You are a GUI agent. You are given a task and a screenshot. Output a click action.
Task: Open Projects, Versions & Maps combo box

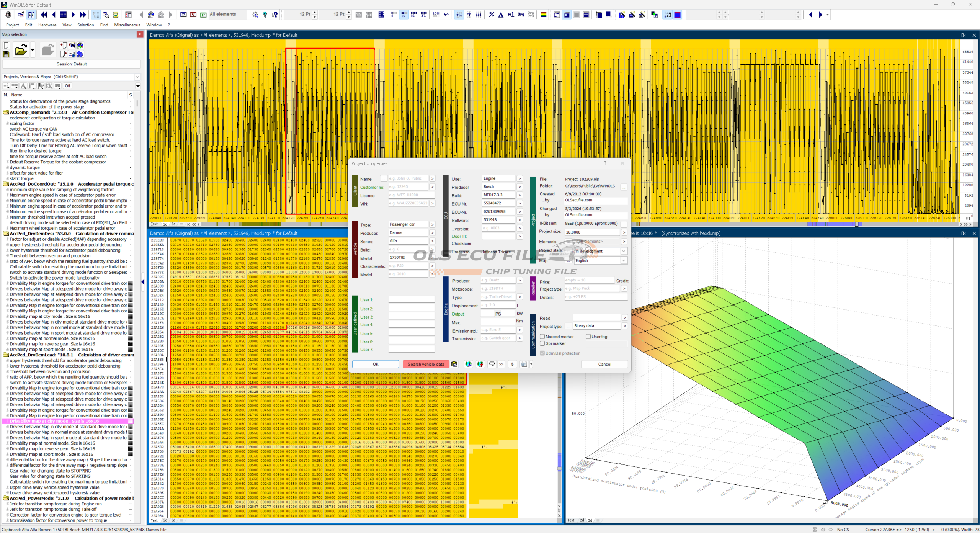click(72, 77)
